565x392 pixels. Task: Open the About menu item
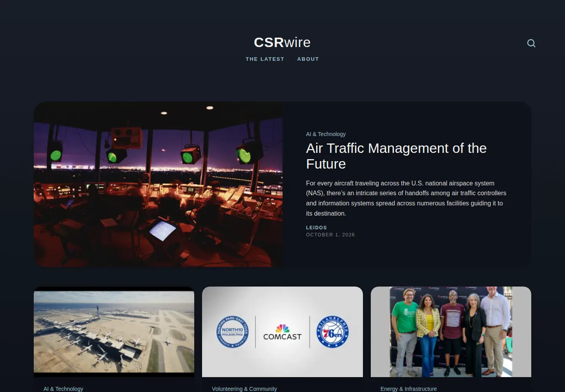point(308,59)
